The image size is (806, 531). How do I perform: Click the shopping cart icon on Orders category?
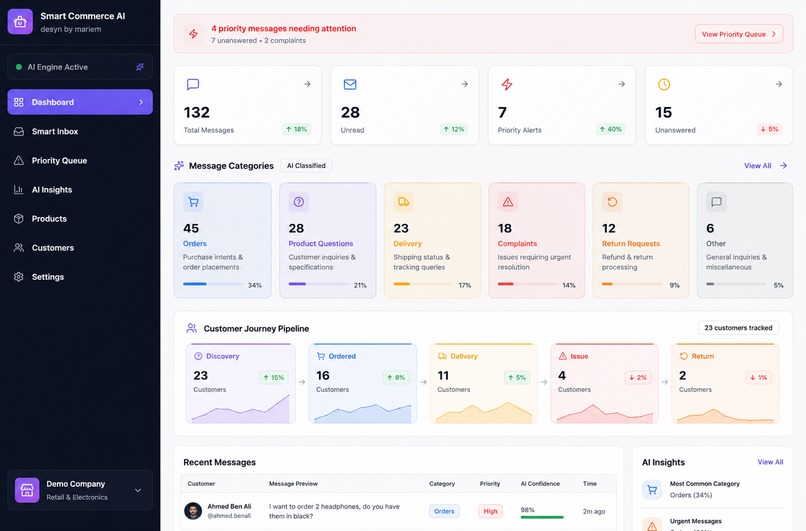(x=193, y=202)
